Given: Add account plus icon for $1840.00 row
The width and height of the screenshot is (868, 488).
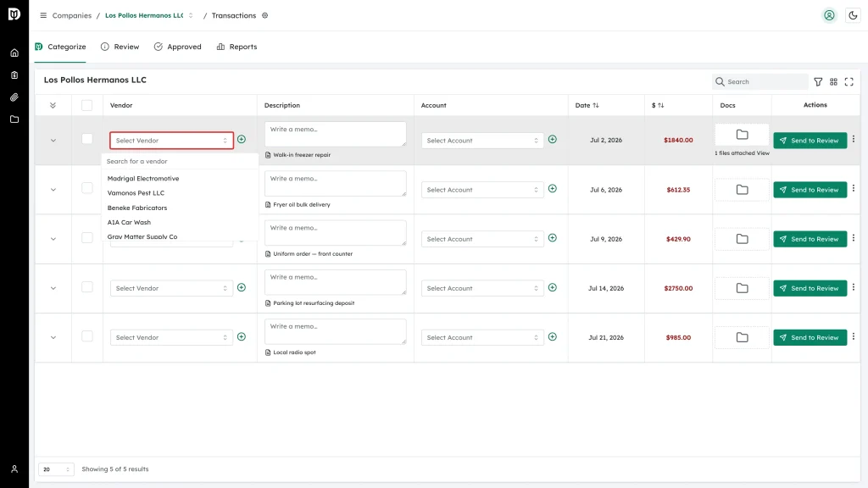Looking at the screenshot, I should (553, 140).
